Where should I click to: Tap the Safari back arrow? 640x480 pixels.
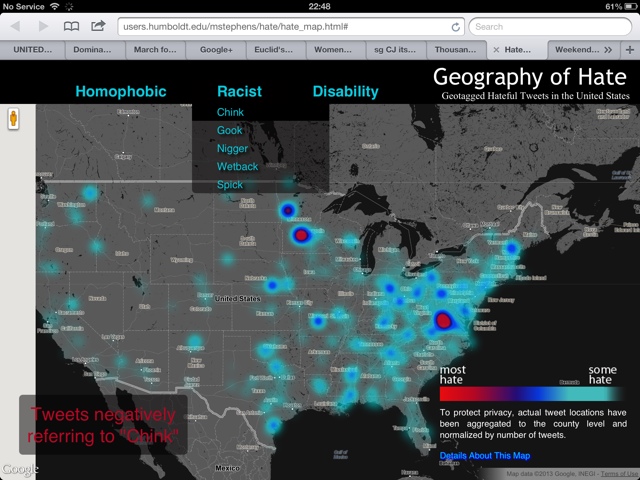pos(16,27)
